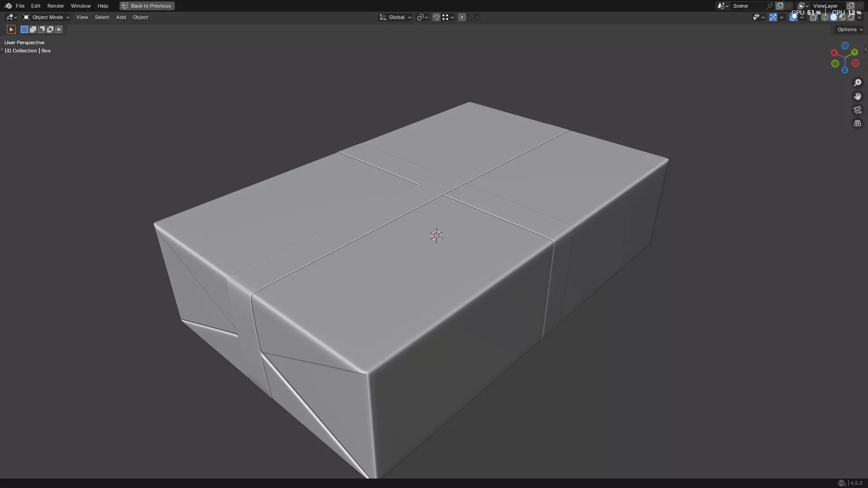868x488 pixels.
Task: Click the Blender logo menu icon
Action: point(8,6)
